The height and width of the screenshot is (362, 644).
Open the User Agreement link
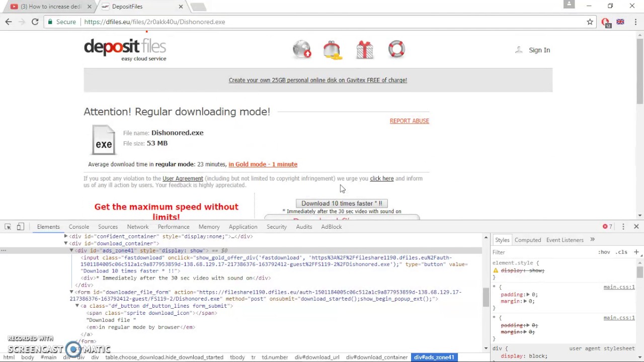pos(183,178)
